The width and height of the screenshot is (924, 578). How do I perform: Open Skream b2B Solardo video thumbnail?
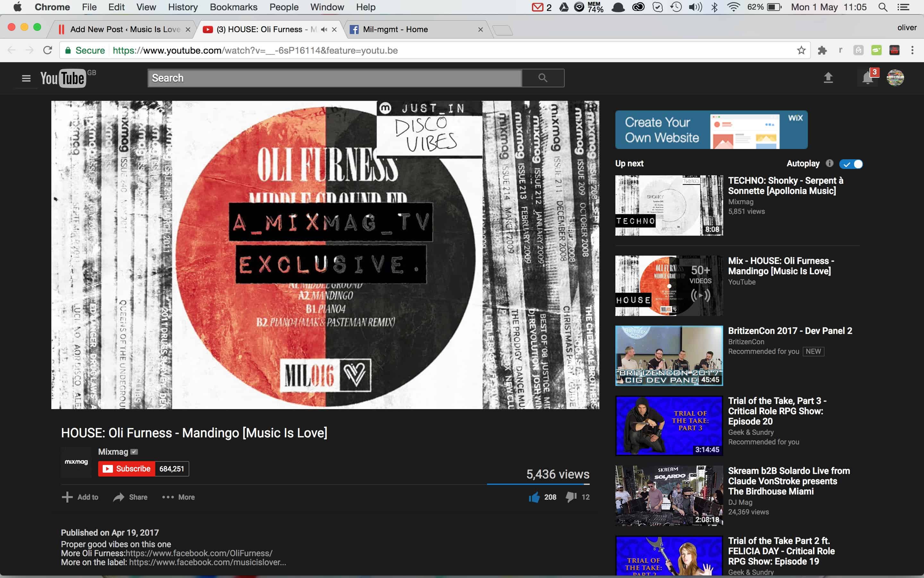tap(669, 495)
